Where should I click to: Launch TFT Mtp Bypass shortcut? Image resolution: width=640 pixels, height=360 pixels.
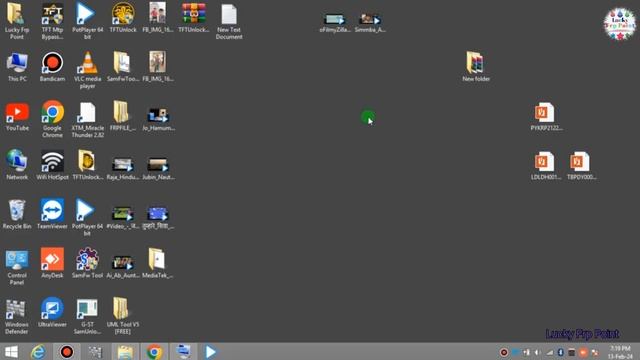coord(52,21)
